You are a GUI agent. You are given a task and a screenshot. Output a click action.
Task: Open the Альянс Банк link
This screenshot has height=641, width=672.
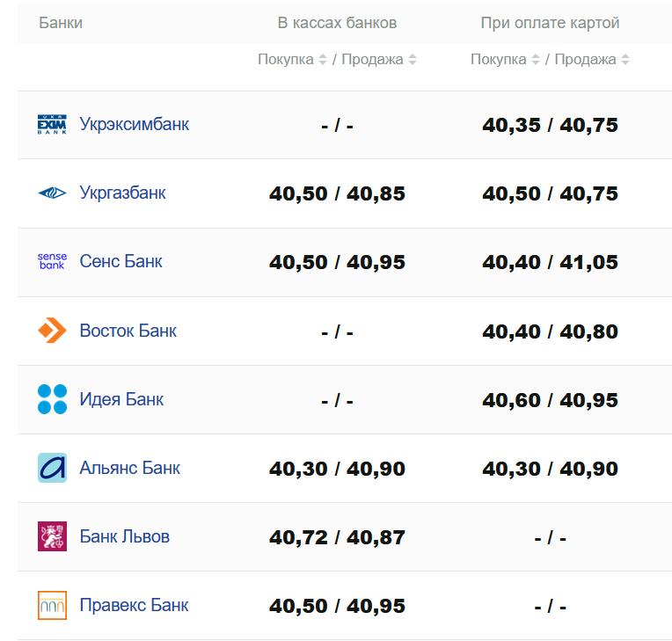click(129, 468)
